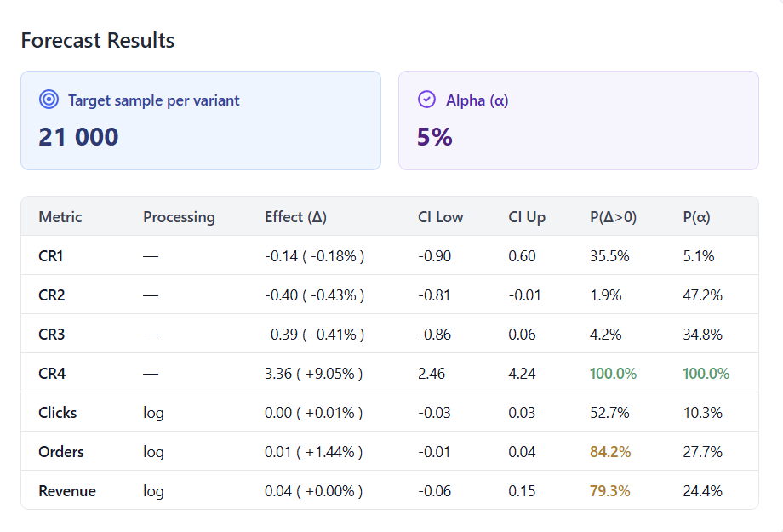Select the Target sample per variant card
783x532 pixels.
coord(201,119)
